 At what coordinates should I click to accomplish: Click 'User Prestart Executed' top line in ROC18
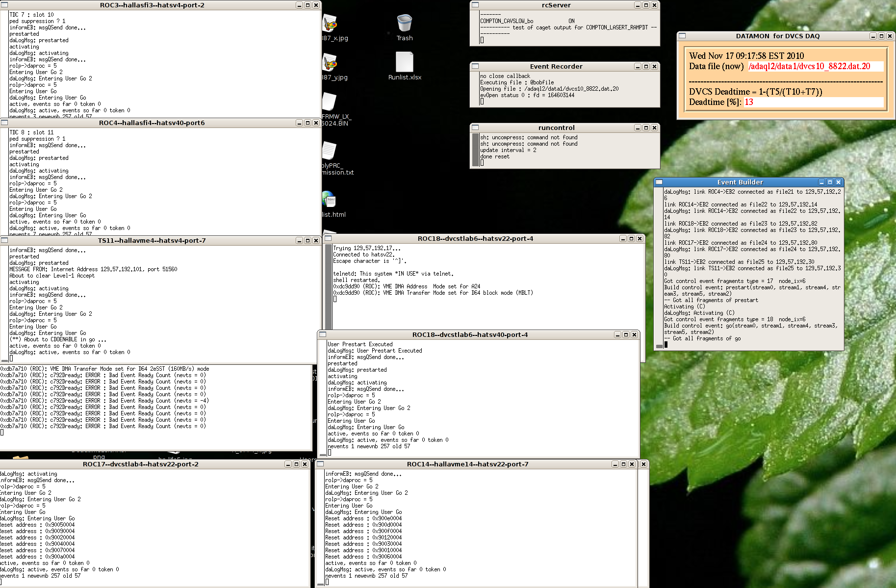[x=360, y=344]
